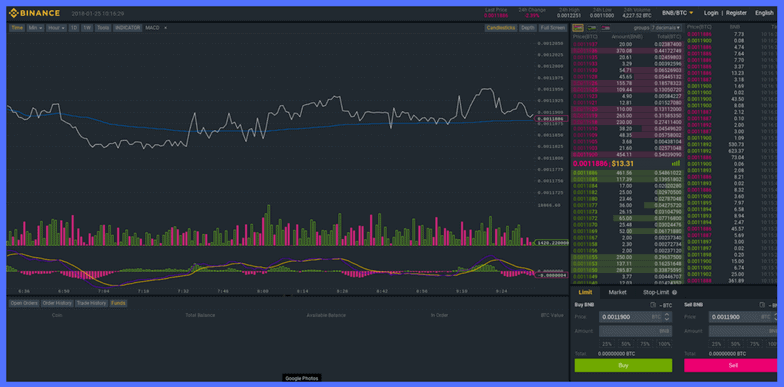Image resolution: width=784 pixels, height=387 pixels.
Task: Show combined buy and sell order book view
Action: click(578, 28)
